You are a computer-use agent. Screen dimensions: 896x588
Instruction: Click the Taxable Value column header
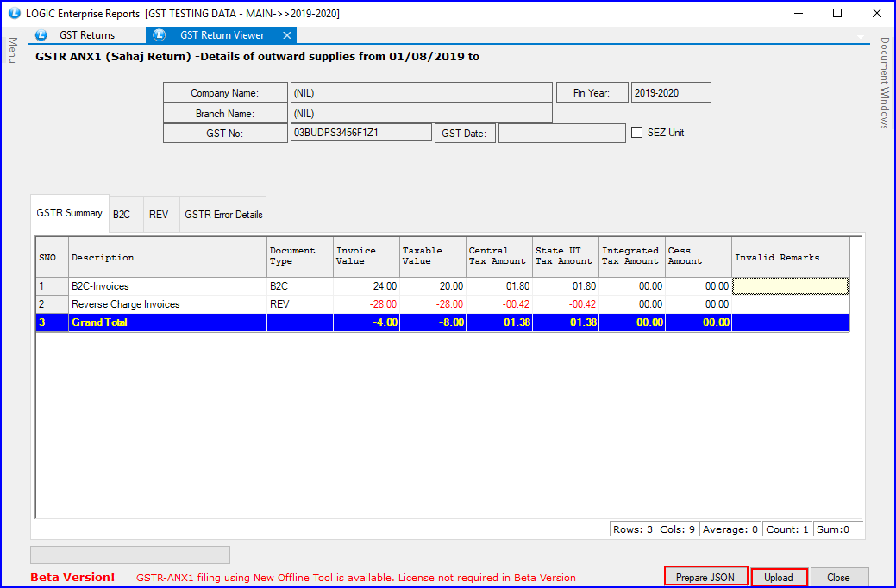(x=433, y=258)
